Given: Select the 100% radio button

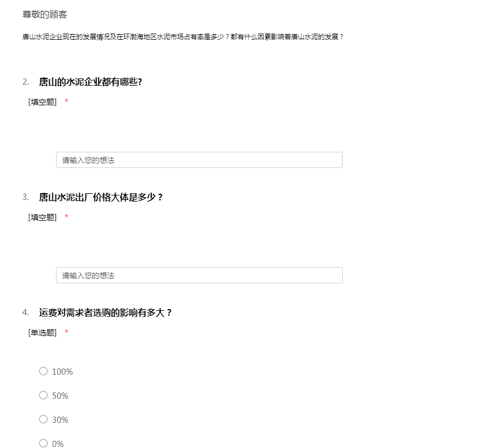Looking at the screenshot, I should pos(43,371).
